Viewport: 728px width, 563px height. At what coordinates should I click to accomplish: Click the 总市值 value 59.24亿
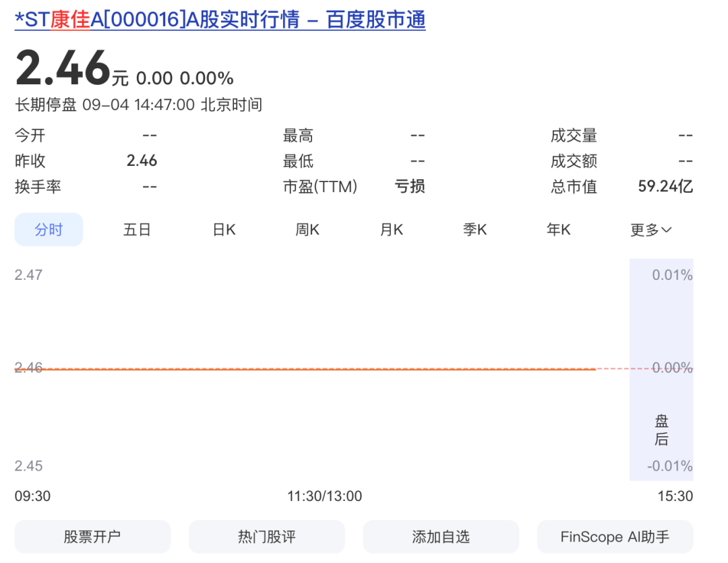click(665, 186)
